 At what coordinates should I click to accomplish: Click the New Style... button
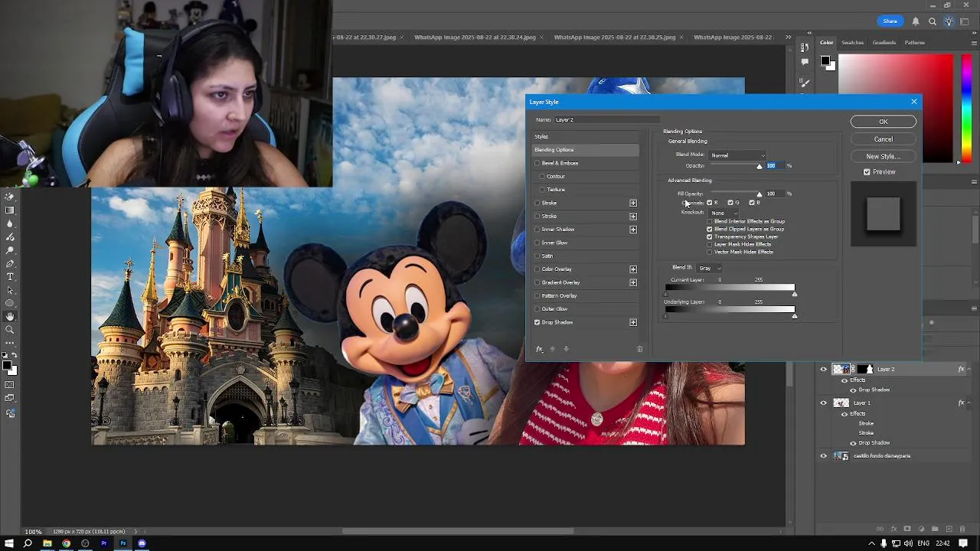[883, 156]
